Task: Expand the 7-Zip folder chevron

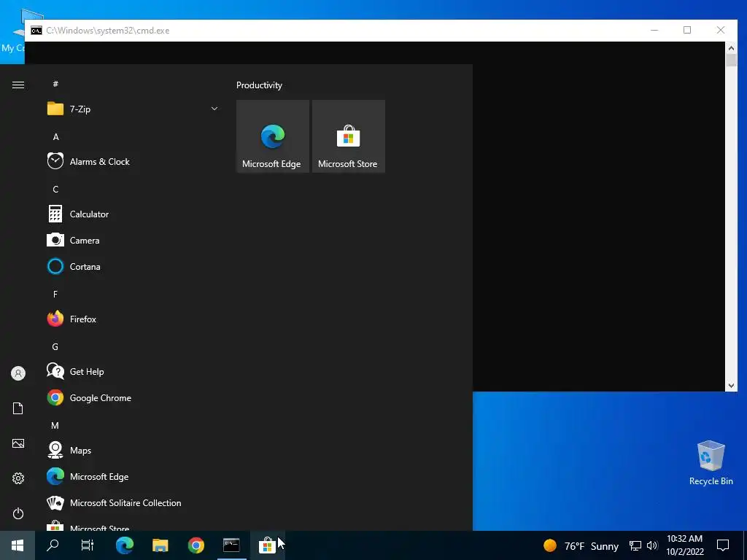Action: point(214,109)
